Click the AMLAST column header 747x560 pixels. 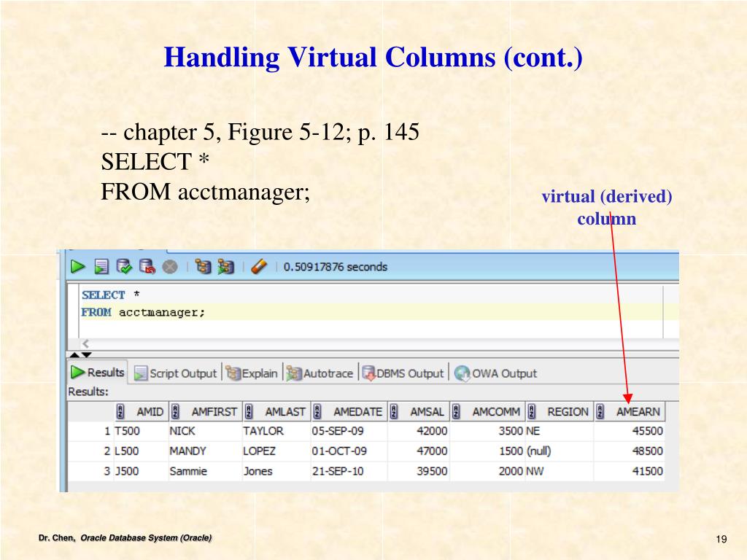tap(276, 411)
